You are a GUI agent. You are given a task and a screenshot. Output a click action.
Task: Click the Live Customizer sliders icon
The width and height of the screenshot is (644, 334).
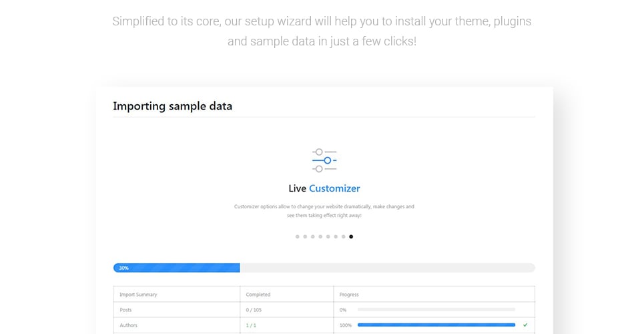pos(324,160)
